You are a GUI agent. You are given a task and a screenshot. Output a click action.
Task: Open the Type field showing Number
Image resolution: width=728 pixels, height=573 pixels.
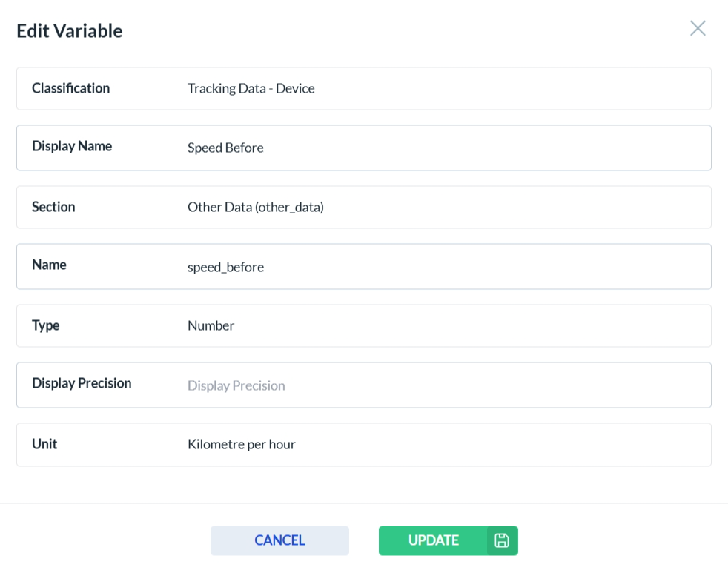(x=445, y=325)
